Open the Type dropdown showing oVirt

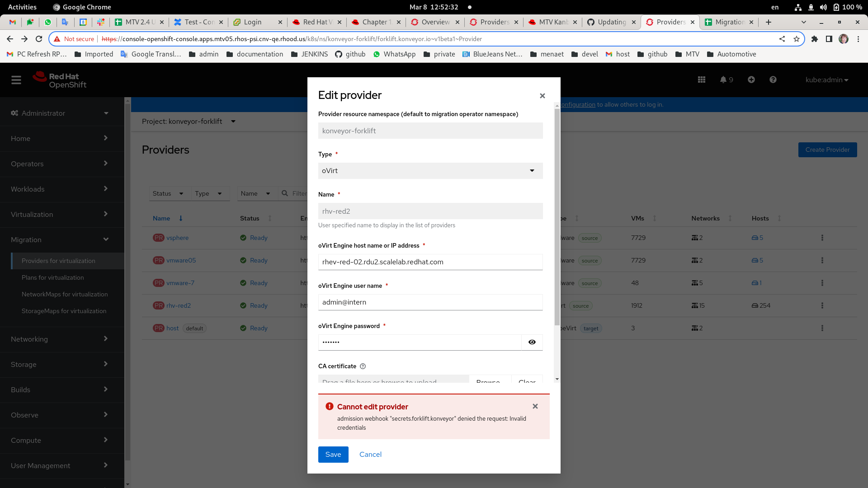coord(430,171)
